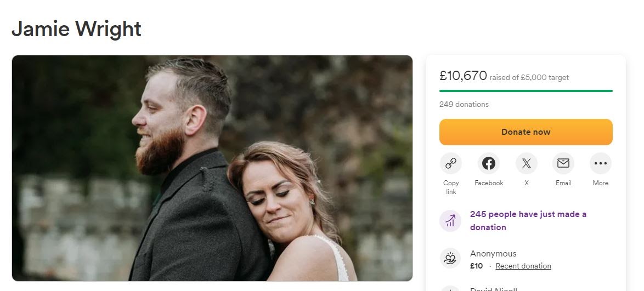This screenshot has width=644, height=291.
Task: Click the Copy link chain icon
Action: tap(450, 163)
